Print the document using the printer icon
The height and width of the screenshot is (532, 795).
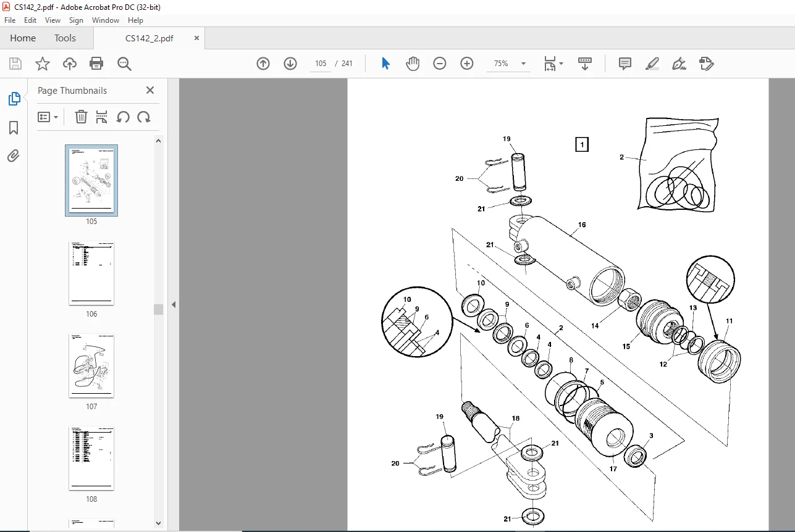(96, 64)
